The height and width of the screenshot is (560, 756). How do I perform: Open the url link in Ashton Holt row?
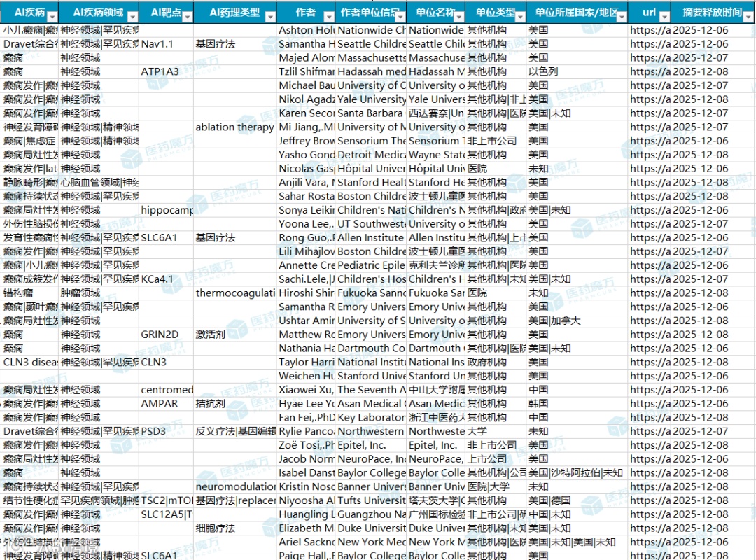pyautogui.click(x=650, y=30)
